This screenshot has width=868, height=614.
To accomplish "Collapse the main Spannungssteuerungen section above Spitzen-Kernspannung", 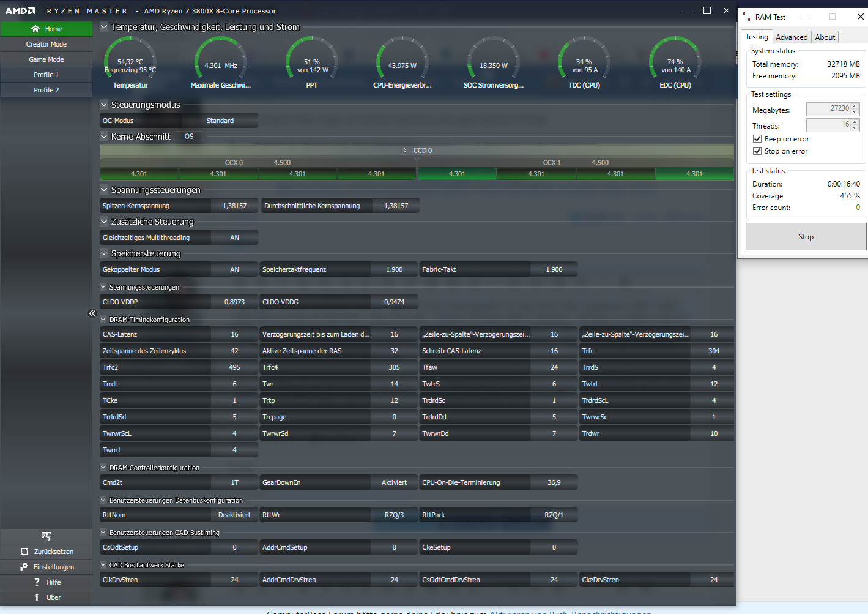I will coord(104,190).
